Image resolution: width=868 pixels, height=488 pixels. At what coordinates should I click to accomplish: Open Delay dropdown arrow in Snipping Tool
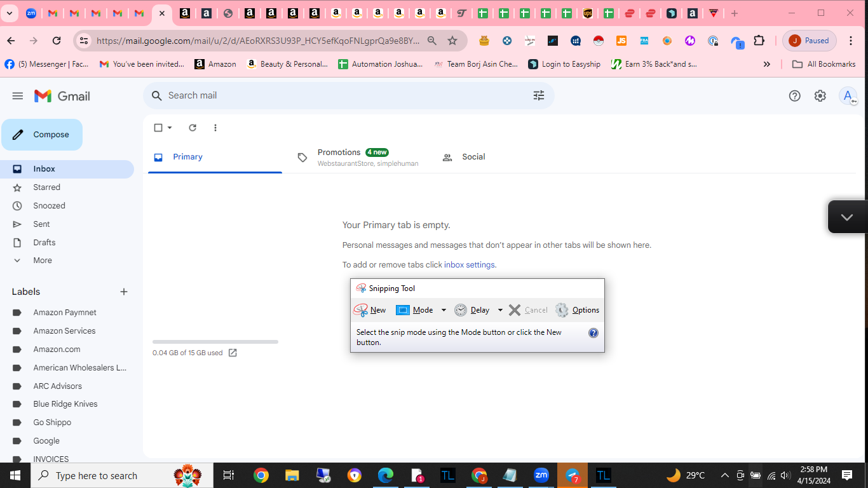(500, 310)
